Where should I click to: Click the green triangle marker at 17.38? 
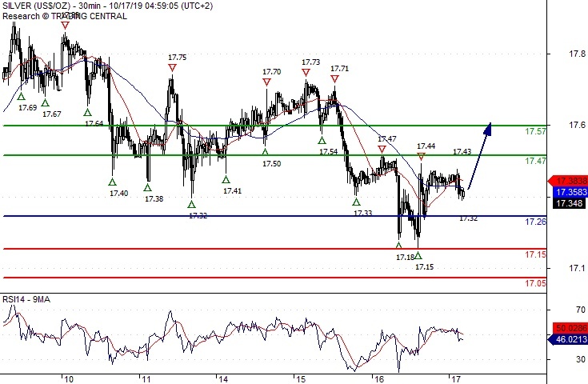click(x=148, y=187)
